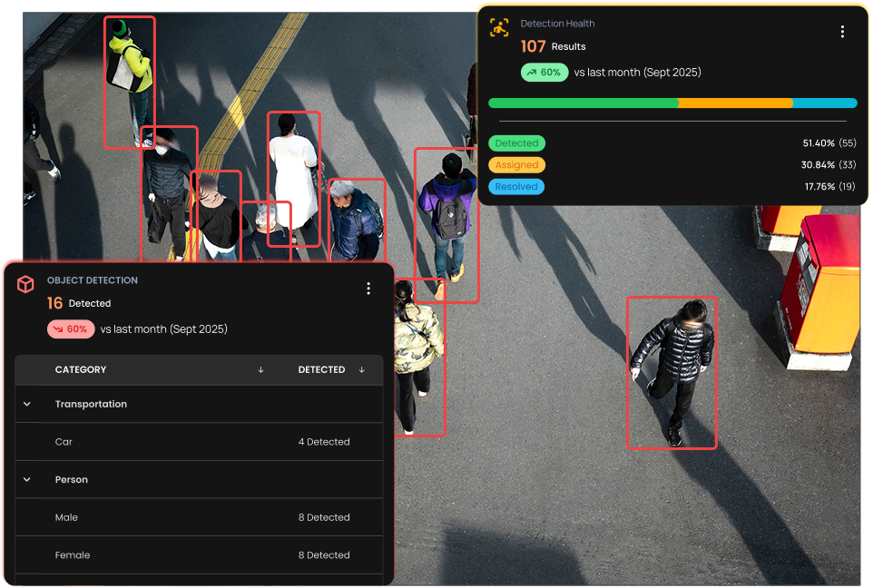Click the green segment of progress bar
Image resolution: width=873 pixels, height=588 pixels.
[583, 103]
